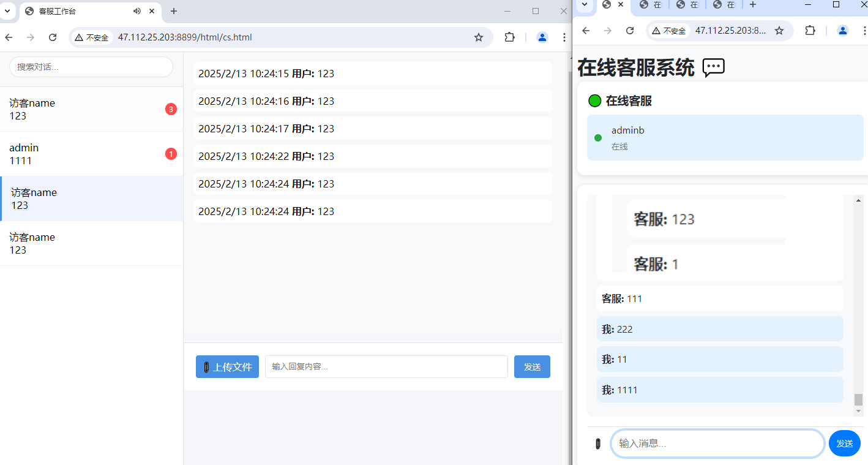Click large 客服: 1 message bubble
The image size is (868, 465).
706,260
